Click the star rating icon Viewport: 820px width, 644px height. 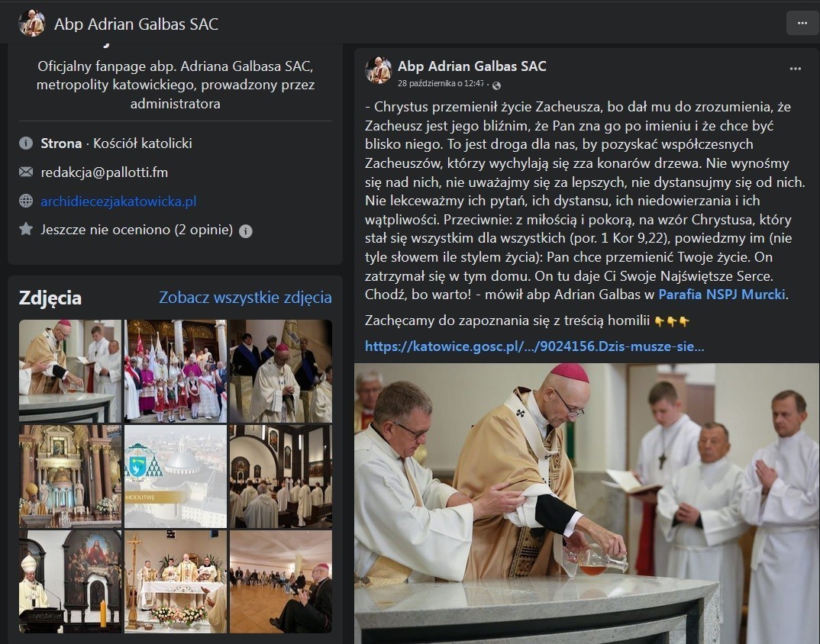[26, 229]
